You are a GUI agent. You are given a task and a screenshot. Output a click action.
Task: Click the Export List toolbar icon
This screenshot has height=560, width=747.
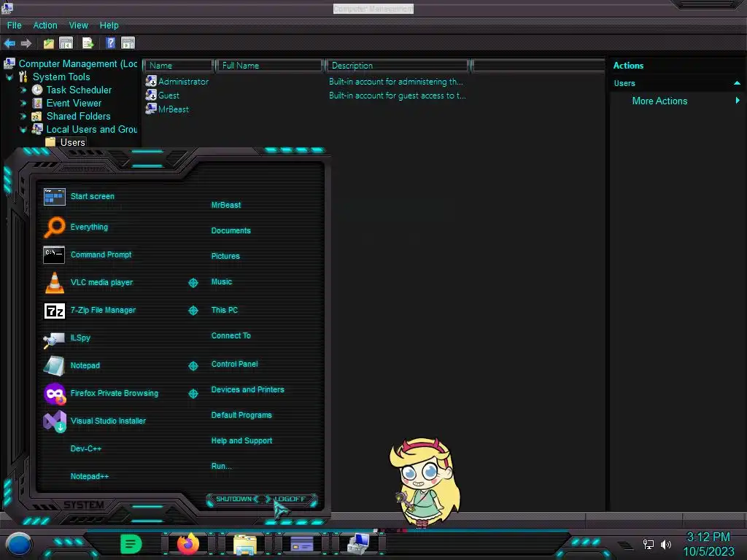[88, 43]
